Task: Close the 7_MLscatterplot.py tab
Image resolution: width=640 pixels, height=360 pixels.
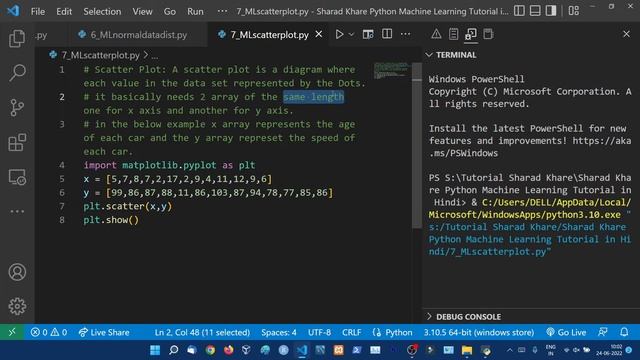Action: pyautogui.click(x=319, y=34)
